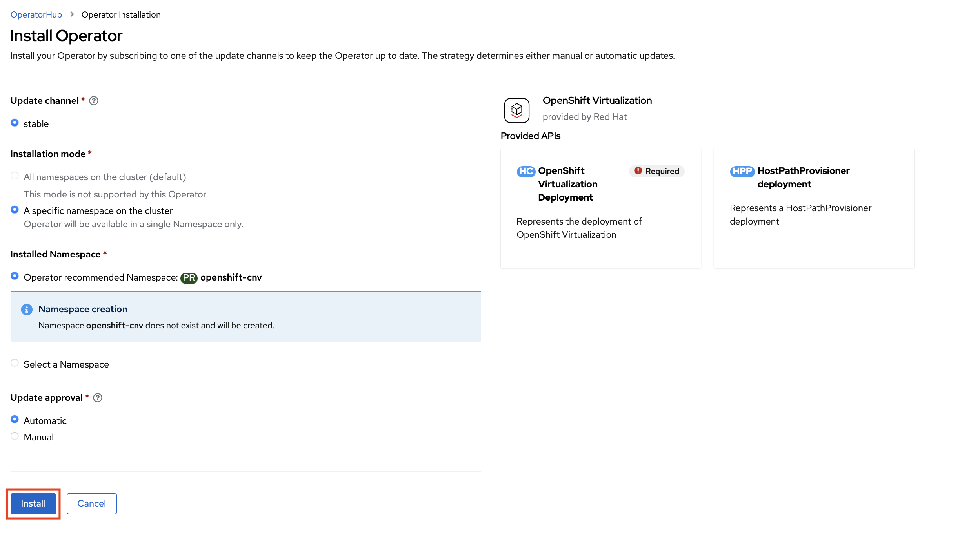Select the 'Select a Namespace' radio option

coord(15,363)
